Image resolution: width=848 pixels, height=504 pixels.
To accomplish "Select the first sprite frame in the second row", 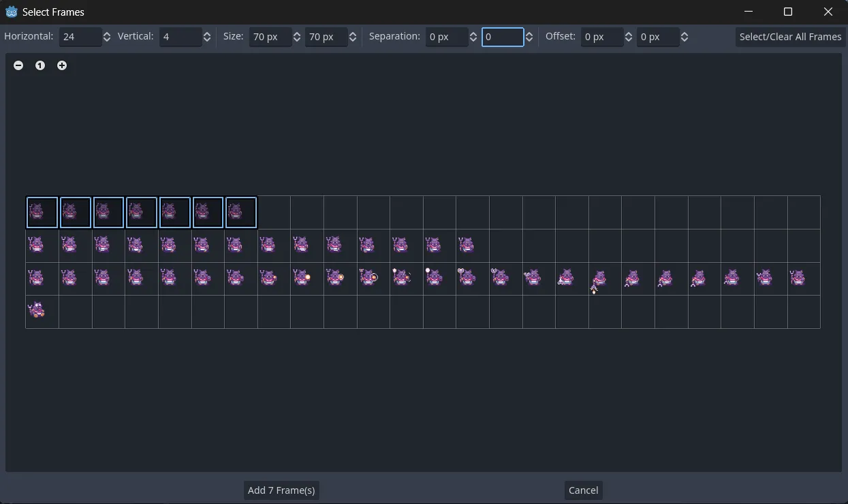I will pos(42,246).
